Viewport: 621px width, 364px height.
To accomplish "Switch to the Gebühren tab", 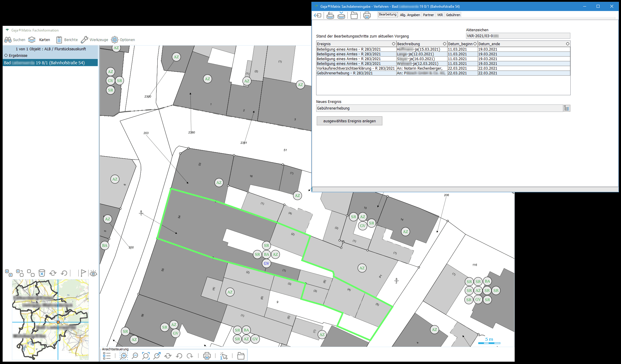I will 453,15.
